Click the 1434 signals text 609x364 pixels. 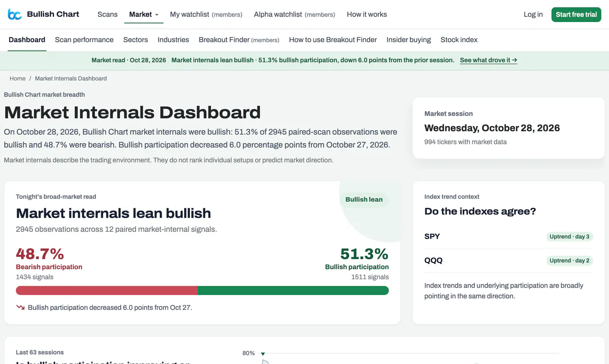(x=35, y=277)
